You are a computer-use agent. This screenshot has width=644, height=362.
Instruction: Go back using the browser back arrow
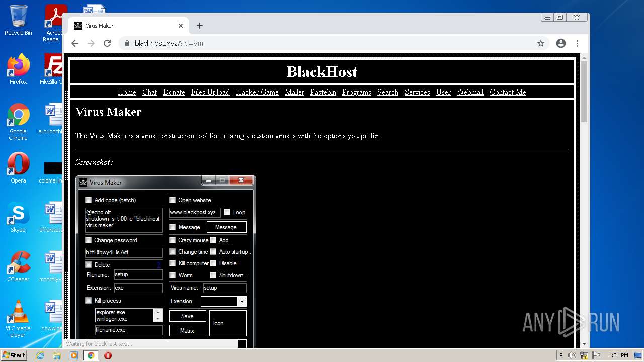(75, 43)
